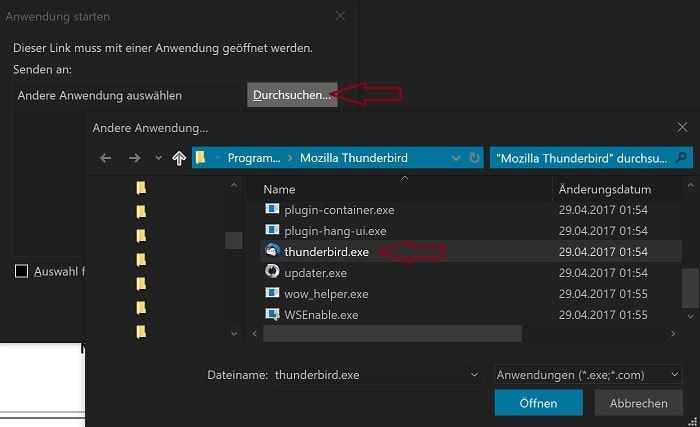Viewport: 700px width, 427px height.
Task: Select wow_helper.exe file name
Action: [326, 294]
